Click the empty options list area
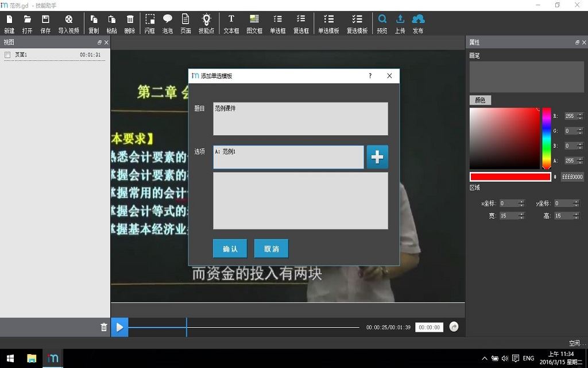Screen dimensions: 588x368 [x=300, y=201]
